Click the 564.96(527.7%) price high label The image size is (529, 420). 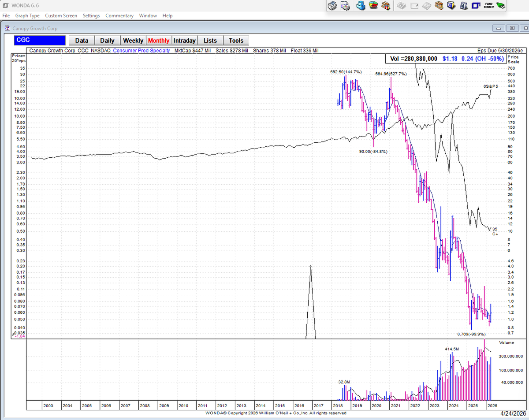click(x=391, y=74)
